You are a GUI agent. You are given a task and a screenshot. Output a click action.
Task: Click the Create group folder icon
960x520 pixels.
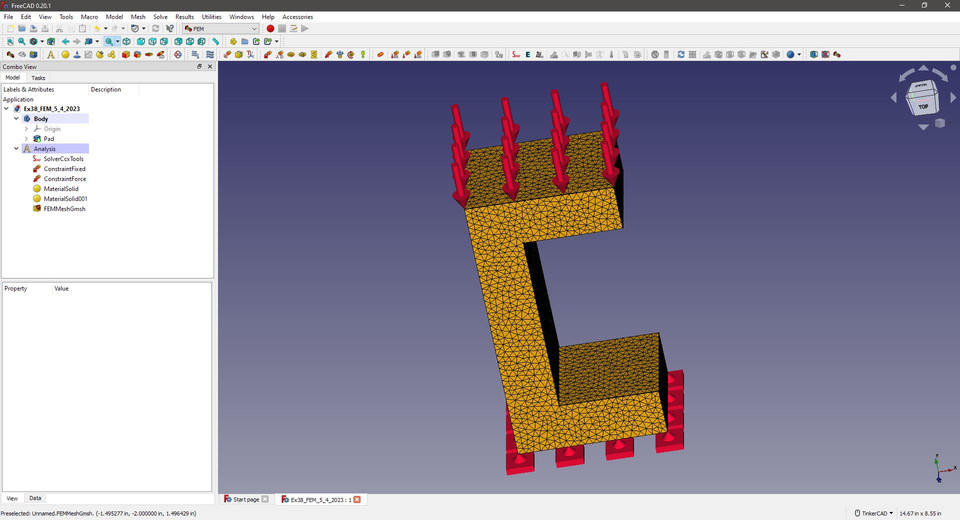pyautogui.click(x=244, y=41)
